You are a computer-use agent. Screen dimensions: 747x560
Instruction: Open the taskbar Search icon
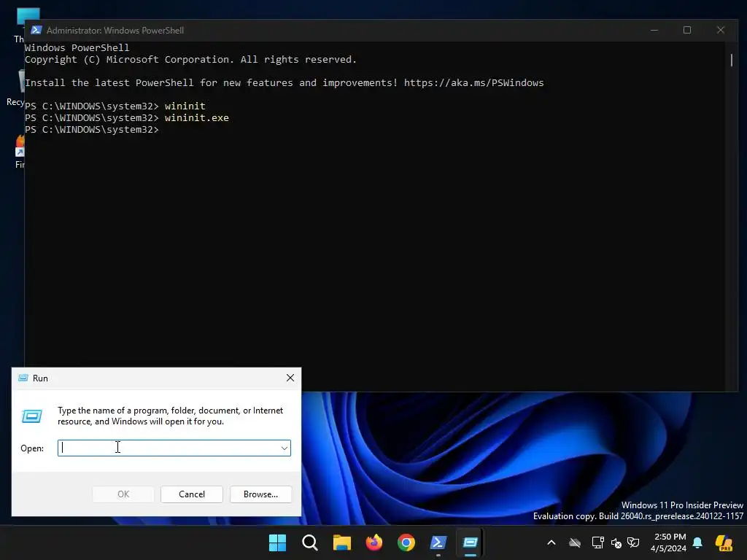point(309,542)
